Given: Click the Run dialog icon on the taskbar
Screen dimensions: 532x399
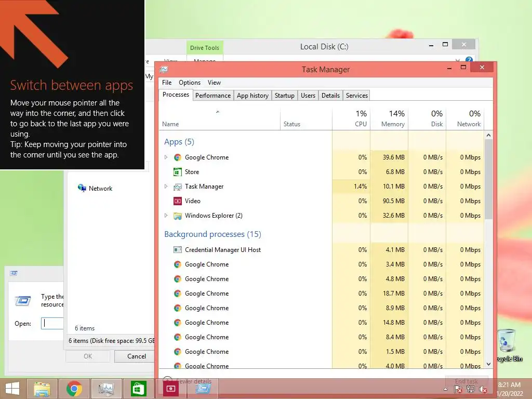Looking at the screenshot, I should pyautogui.click(x=203, y=389).
